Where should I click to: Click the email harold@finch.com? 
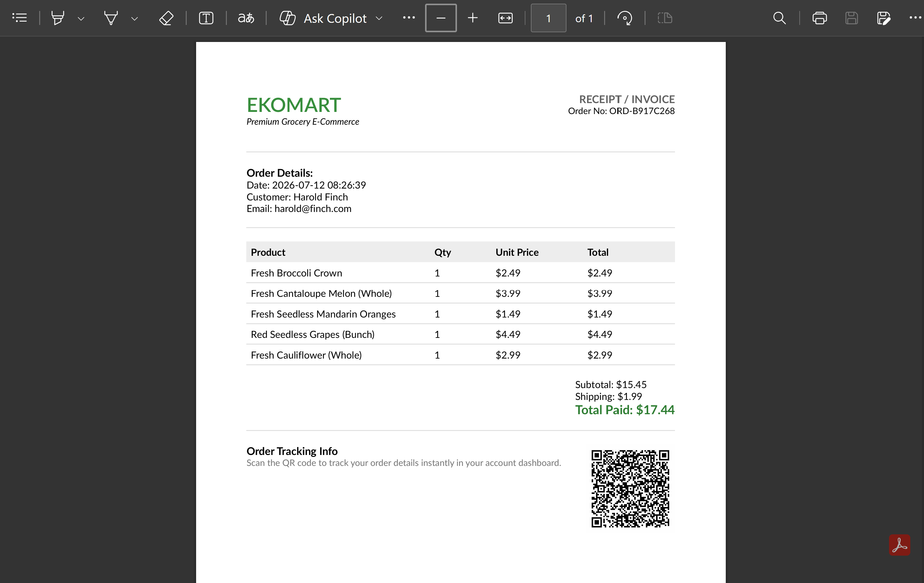coord(313,209)
